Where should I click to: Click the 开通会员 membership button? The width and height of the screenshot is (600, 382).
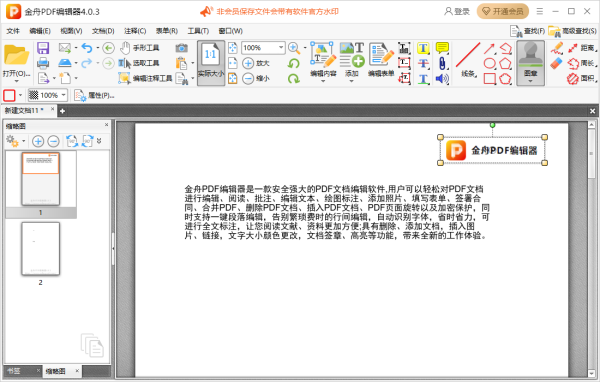click(x=503, y=11)
